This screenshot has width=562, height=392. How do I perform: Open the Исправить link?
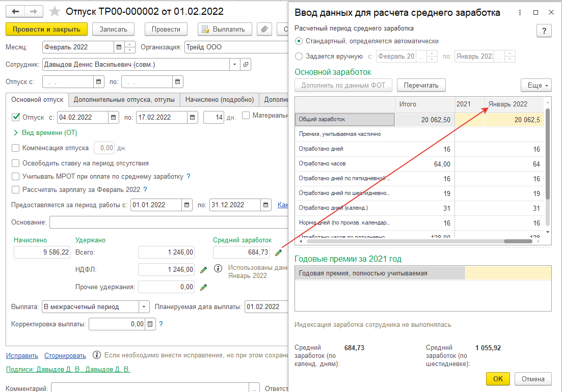tap(22, 355)
